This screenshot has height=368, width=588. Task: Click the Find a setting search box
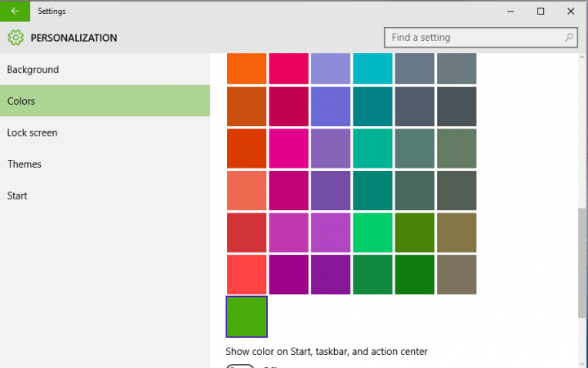coord(474,38)
